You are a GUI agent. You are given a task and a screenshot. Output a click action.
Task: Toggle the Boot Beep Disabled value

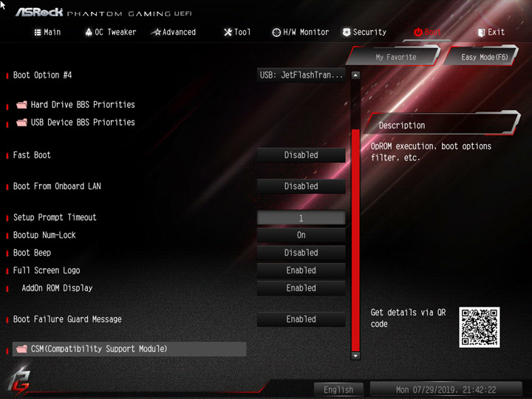point(301,253)
